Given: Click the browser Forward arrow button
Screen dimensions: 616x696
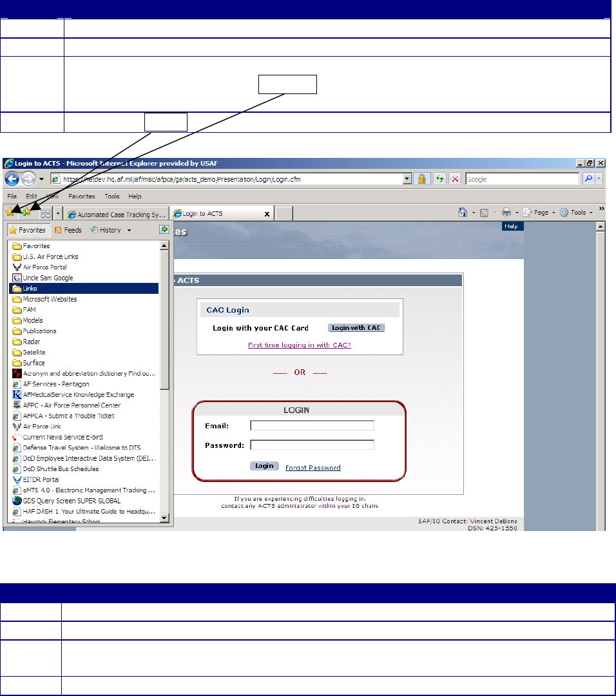Looking at the screenshot, I should coord(28,179).
